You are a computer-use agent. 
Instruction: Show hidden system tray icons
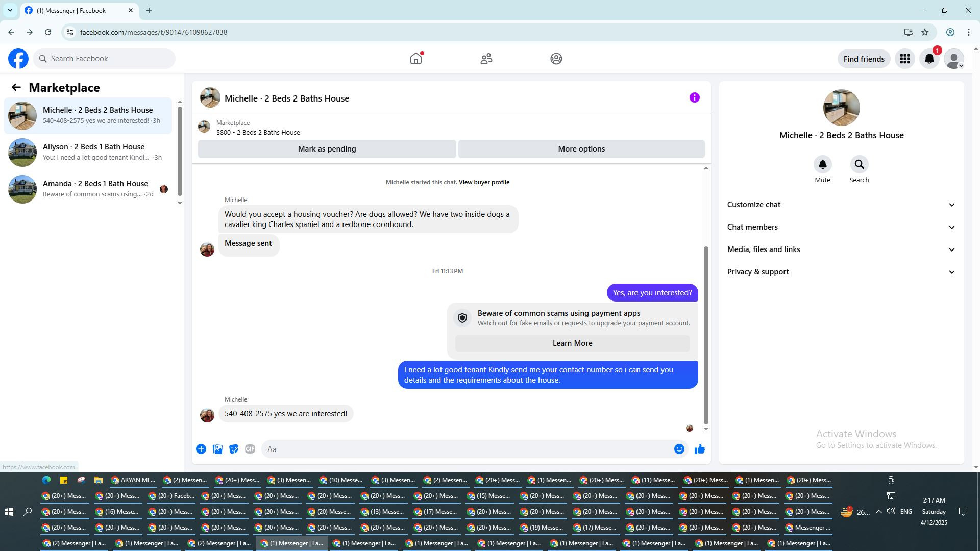(x=878, y=512)
